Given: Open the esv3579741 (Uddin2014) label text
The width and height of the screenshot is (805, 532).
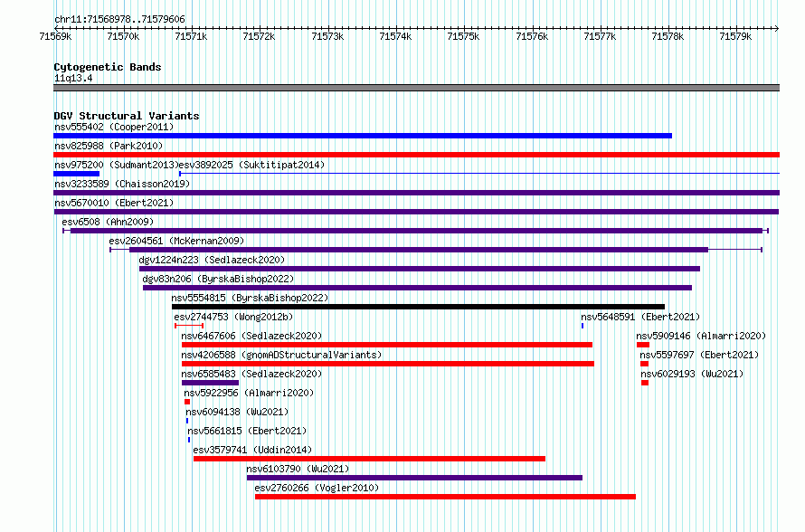Looking at the screenshot, I should click(252, 450).
